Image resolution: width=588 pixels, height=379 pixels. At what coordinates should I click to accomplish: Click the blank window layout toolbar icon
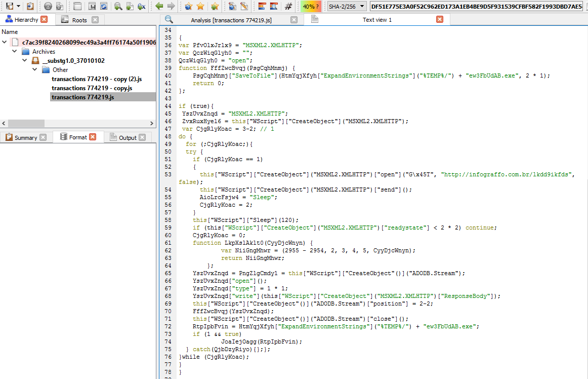click(x=77, y=6)
